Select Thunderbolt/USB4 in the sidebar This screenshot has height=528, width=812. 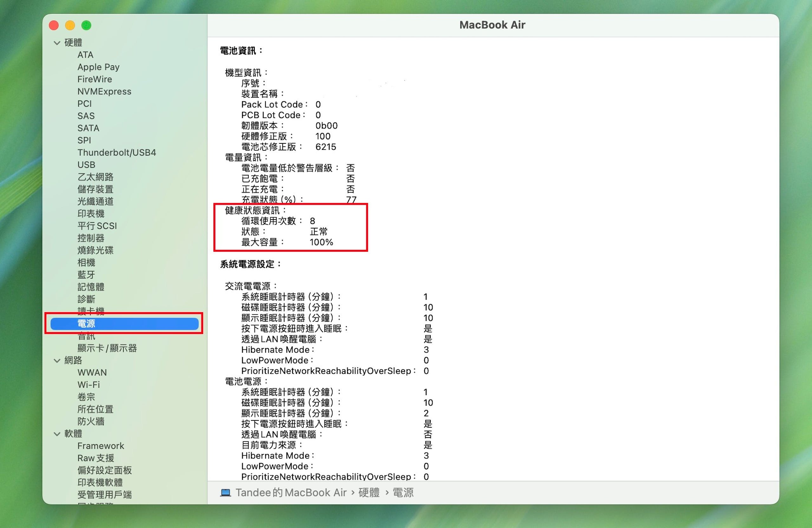coord(117,153)
